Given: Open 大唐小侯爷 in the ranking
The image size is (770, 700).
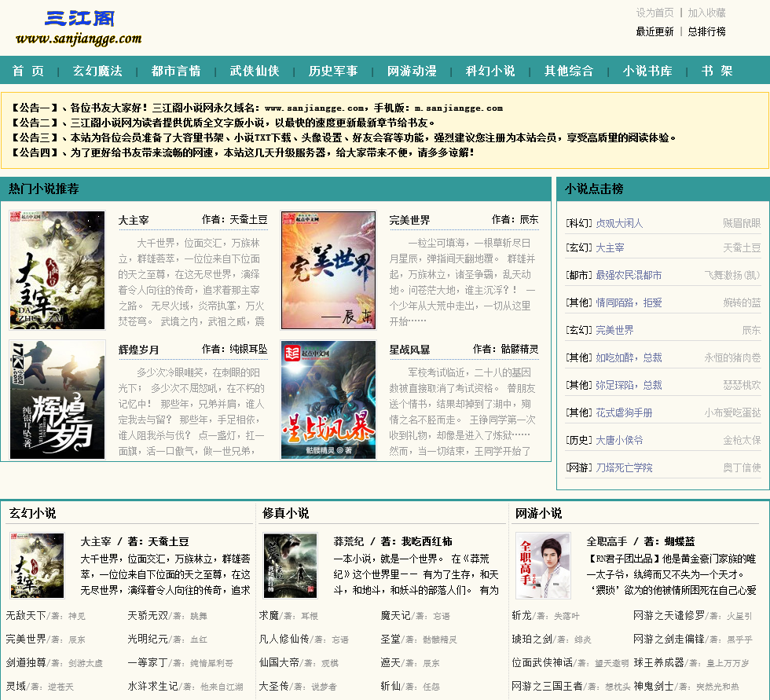Looking at the screenshot, I should (x=619, y=440).
